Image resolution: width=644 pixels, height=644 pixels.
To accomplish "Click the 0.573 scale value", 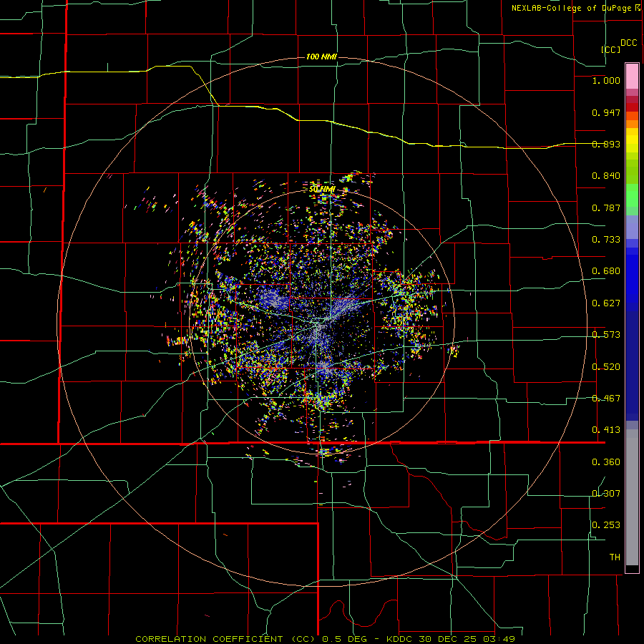I will (606, 335).
